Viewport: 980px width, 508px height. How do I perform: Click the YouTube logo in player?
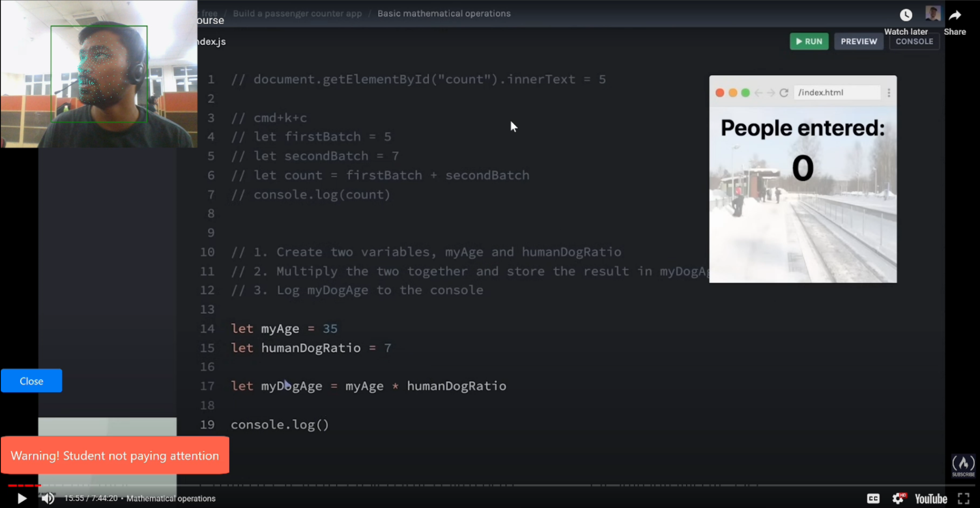click(931, 498)
